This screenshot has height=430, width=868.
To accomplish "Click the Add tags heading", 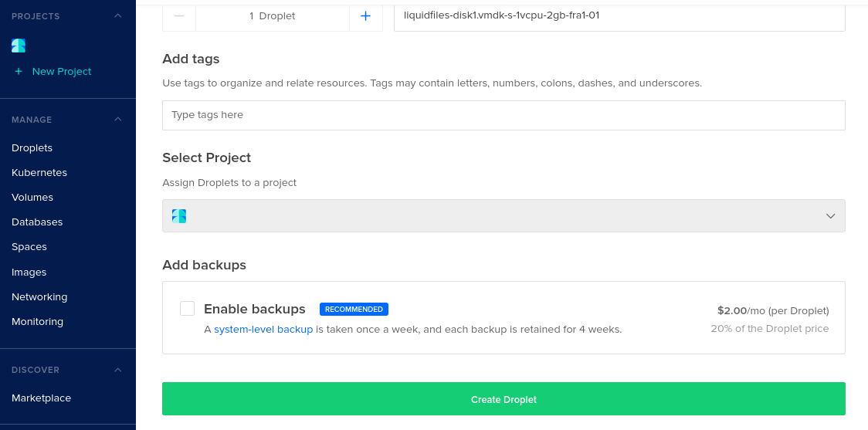I will [191, 59].
